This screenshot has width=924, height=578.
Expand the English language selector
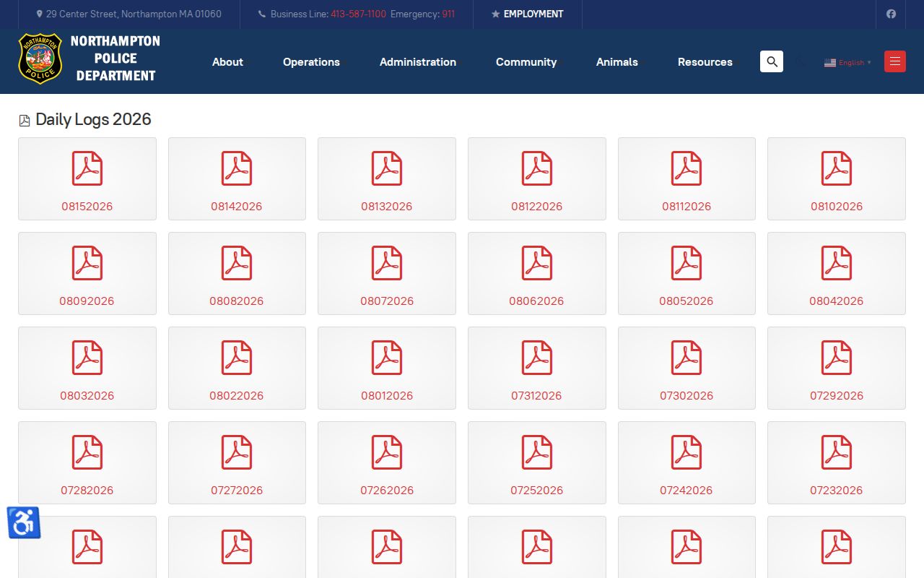(848, 62)
